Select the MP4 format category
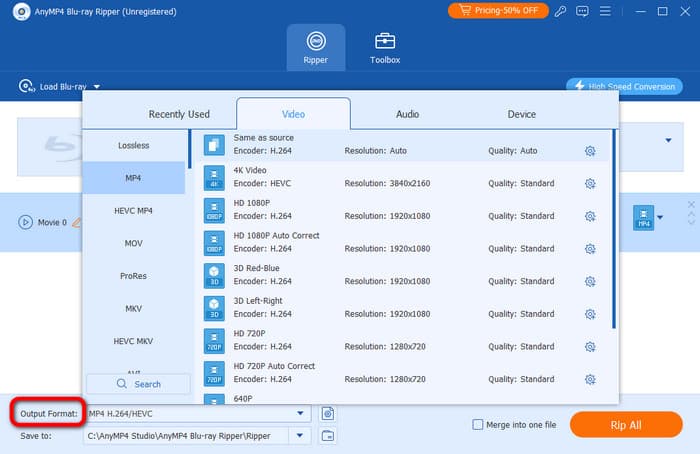Image resolution: width=700 pixels, height=454 pixels. (x=133, y=178)
